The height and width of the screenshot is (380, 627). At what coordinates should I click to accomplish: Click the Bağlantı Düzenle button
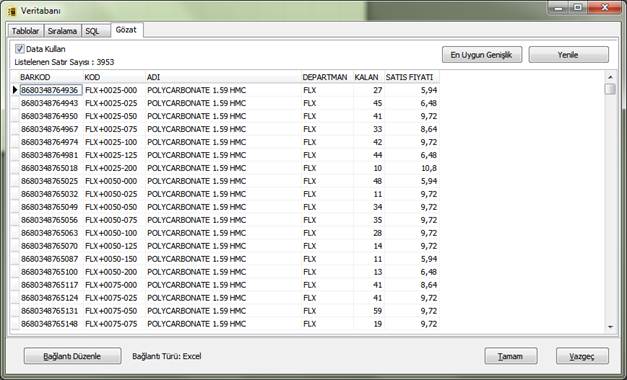click(x=72, y=356)
